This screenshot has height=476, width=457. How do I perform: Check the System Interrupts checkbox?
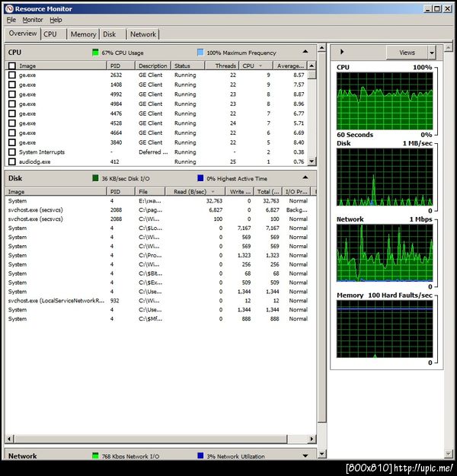[x=12, y=152]
